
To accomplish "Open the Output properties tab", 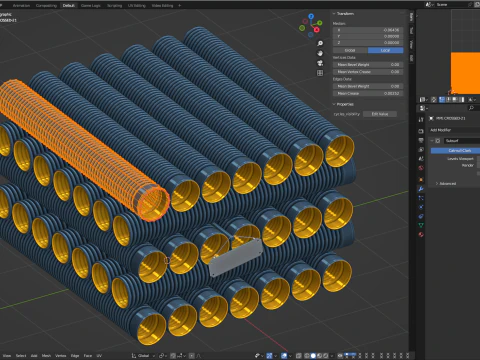I will [x=421, y=140].
